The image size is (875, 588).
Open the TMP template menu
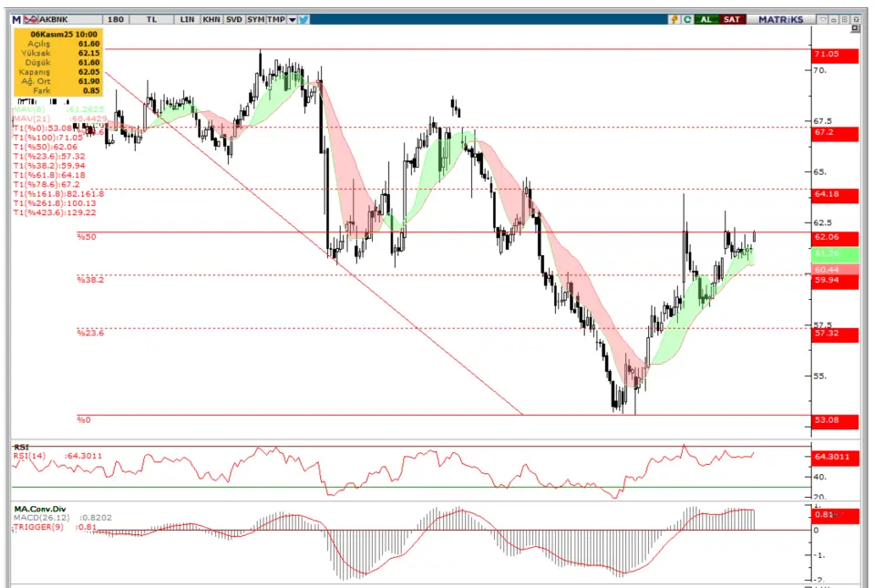(x=277, y=19)
